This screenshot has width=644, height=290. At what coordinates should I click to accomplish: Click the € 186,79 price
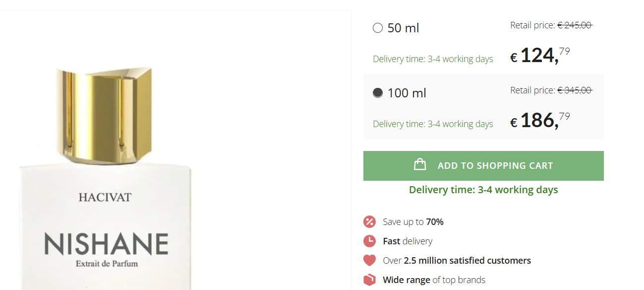(x=540, y=121)
